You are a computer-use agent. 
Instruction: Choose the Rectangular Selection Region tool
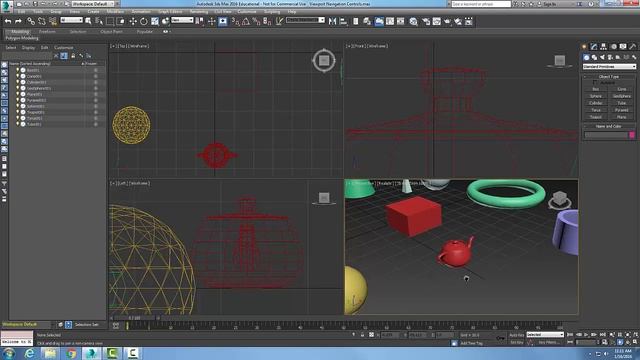pyautogui.click(x=110, y=21)
